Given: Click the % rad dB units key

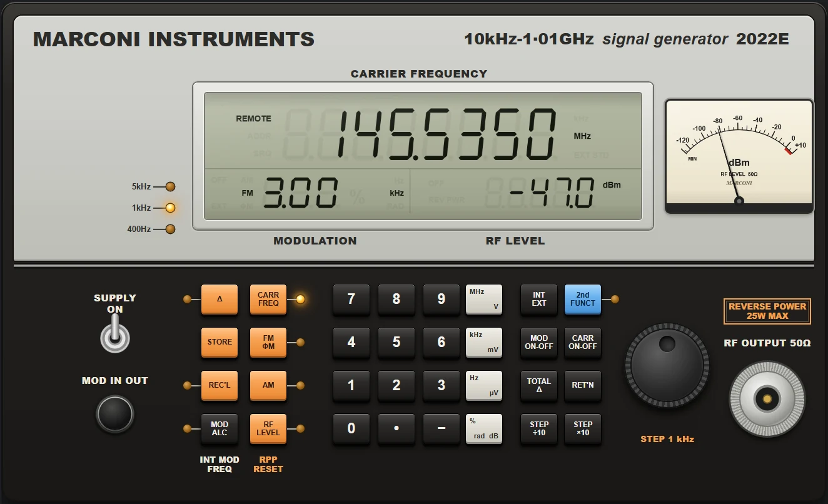Looking at the screenshot, I should click(484, 428).
